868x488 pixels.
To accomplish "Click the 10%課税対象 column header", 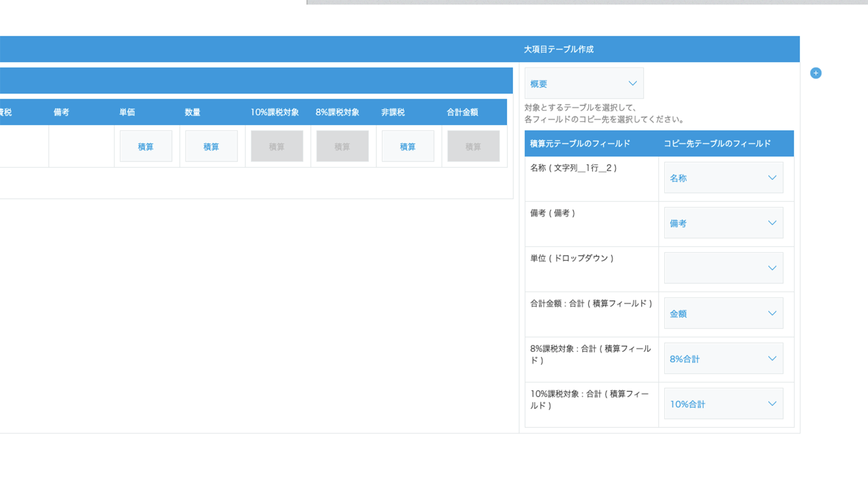I will 275,112.
